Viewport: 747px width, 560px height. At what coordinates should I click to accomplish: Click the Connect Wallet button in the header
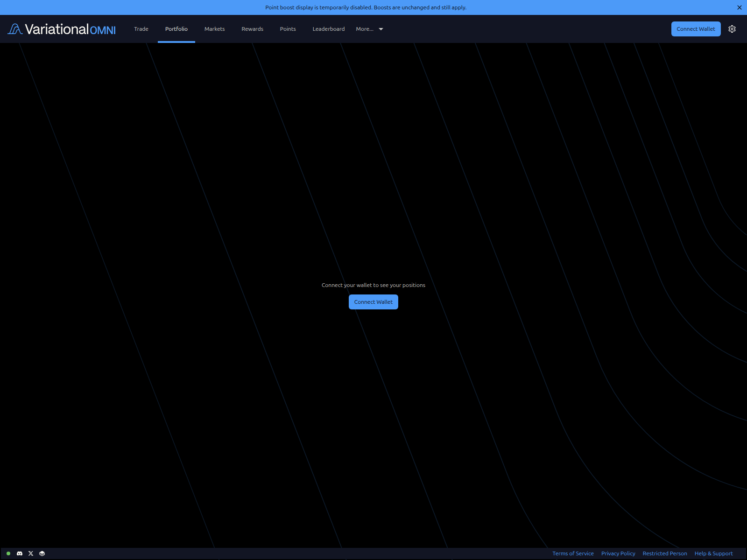tap(696, 28)
